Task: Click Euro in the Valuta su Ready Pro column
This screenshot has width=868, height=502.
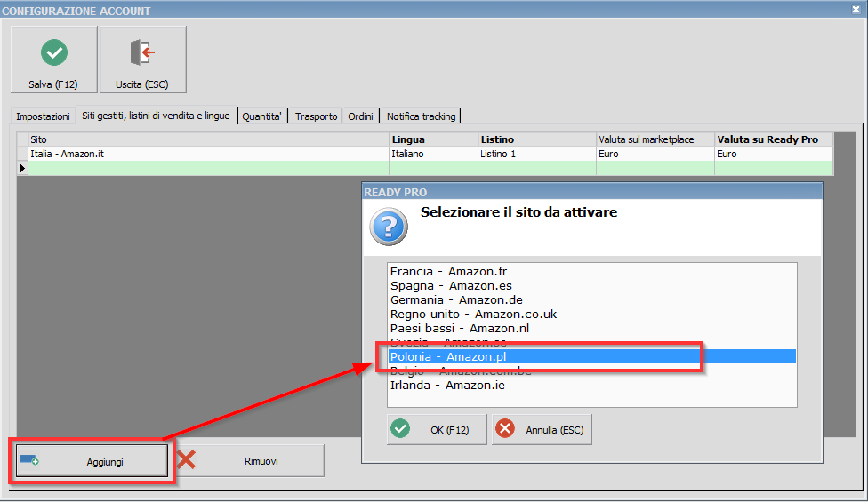Action: click(x=774, y=154)
